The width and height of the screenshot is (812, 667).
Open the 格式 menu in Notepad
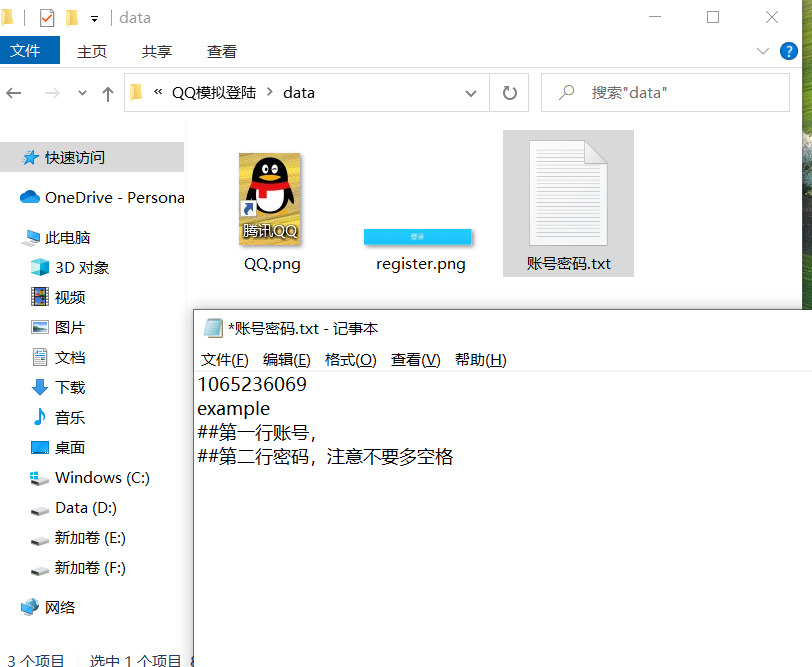coord(352,359)
